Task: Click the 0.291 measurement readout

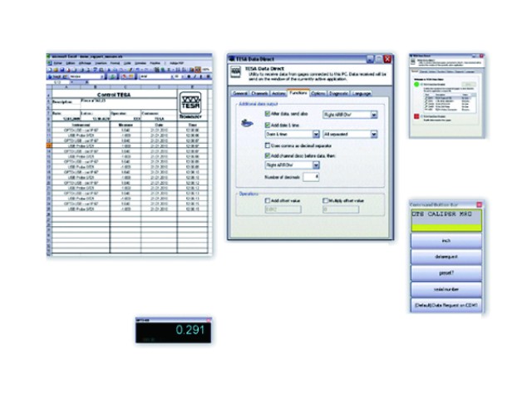Action: point(190,329)
